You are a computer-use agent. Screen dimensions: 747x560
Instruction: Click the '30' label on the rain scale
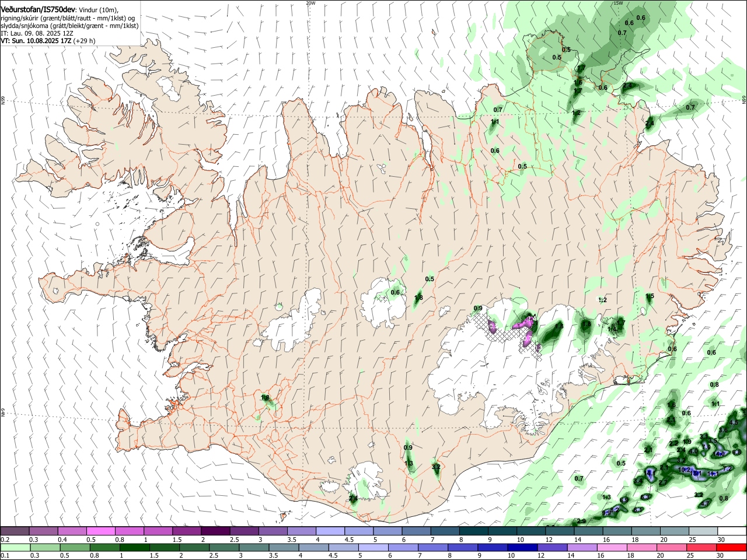(x=721, y=555)
